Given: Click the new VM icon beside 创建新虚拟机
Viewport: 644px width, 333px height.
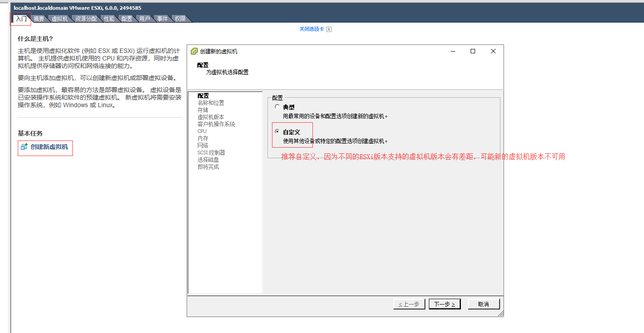Looking at the screenshot, I should point(24,147).
